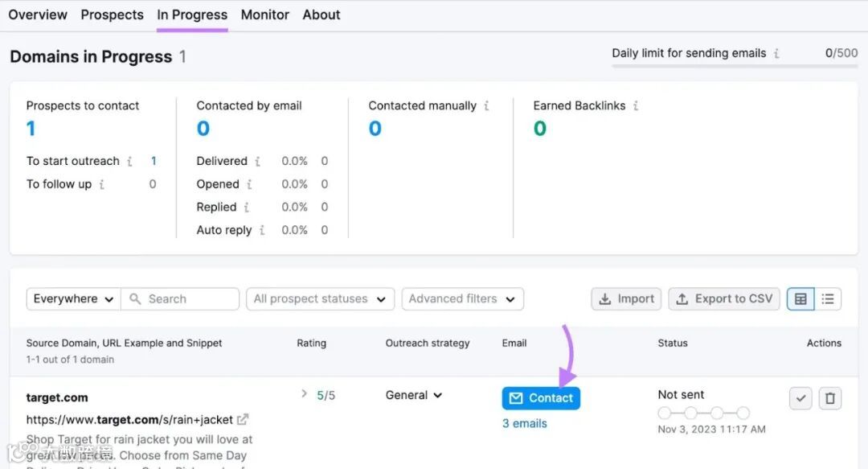Open the 3 emails link
The height and width of the screenshot is (469, 868).
pyautogui.click(x=524, y=423)
